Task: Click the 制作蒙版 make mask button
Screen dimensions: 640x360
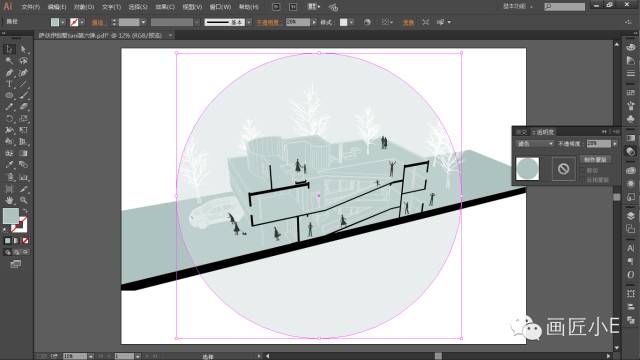Action: pyautogui.click(x=595, y=160)
